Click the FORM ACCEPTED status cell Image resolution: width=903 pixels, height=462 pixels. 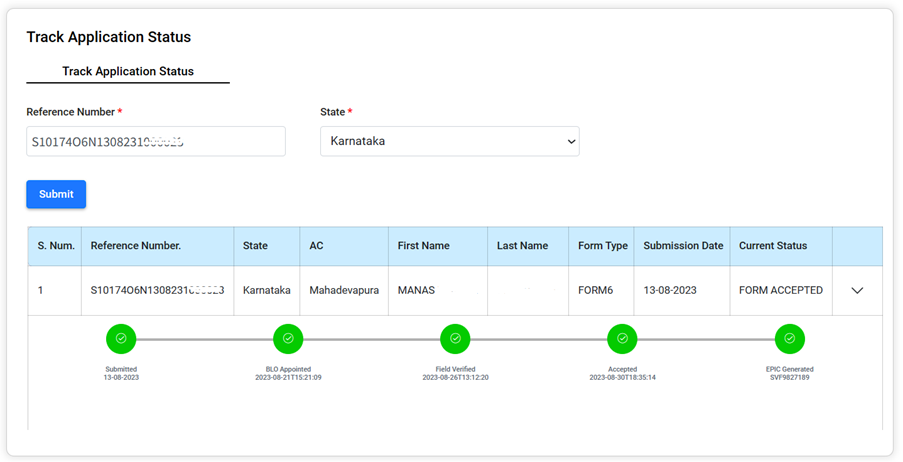point(780,291)
